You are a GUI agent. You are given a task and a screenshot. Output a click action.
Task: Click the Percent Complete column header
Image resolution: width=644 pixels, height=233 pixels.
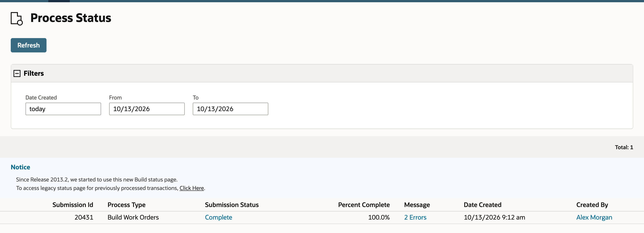click(x=364, y=205)
